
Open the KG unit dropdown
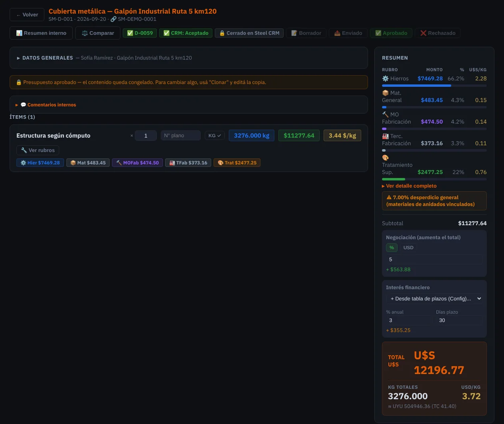pyautogui.click(x=215, y=136)
